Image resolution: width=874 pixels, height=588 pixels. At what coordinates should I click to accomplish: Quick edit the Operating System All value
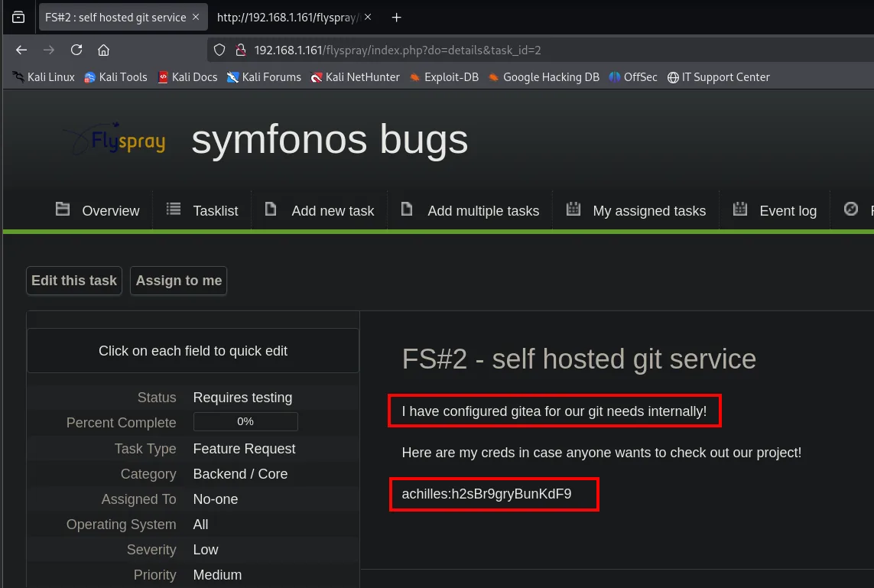[x=200, y=525]
